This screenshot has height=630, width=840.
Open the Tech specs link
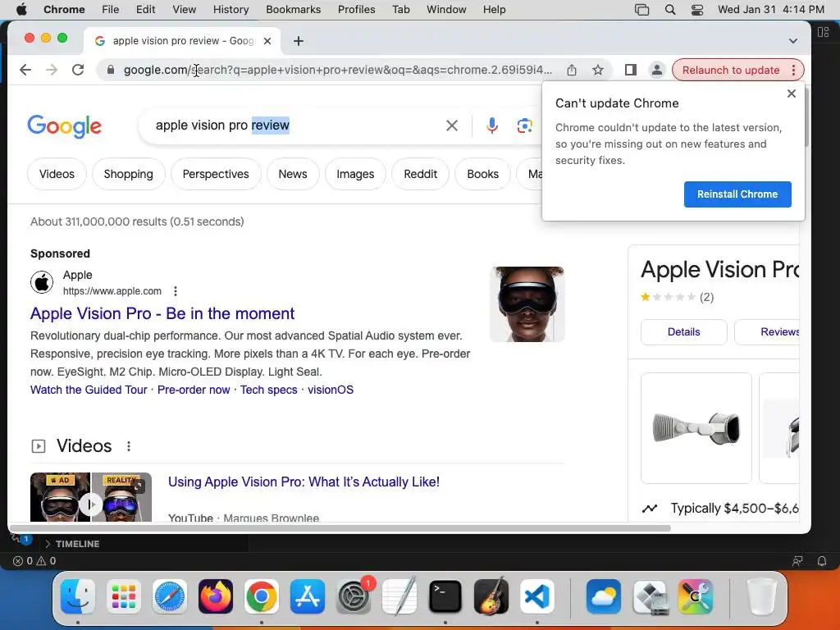(x=268, y=390)
